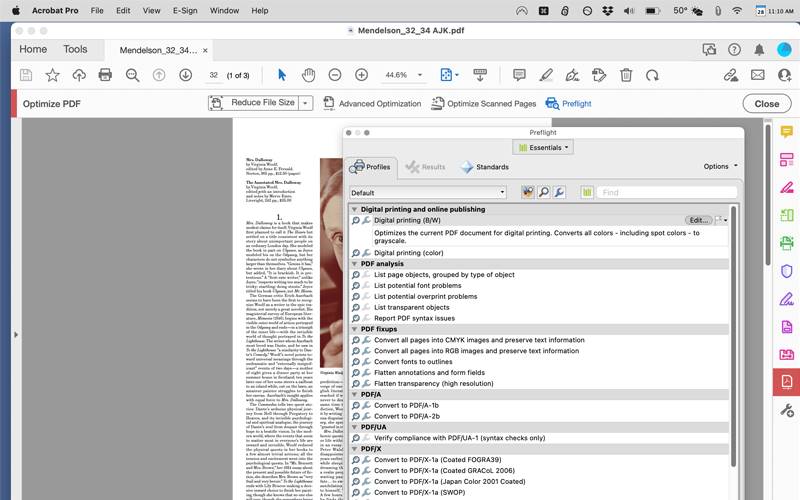Toggle the Preflight profiles filter button

tap(527, 192)
